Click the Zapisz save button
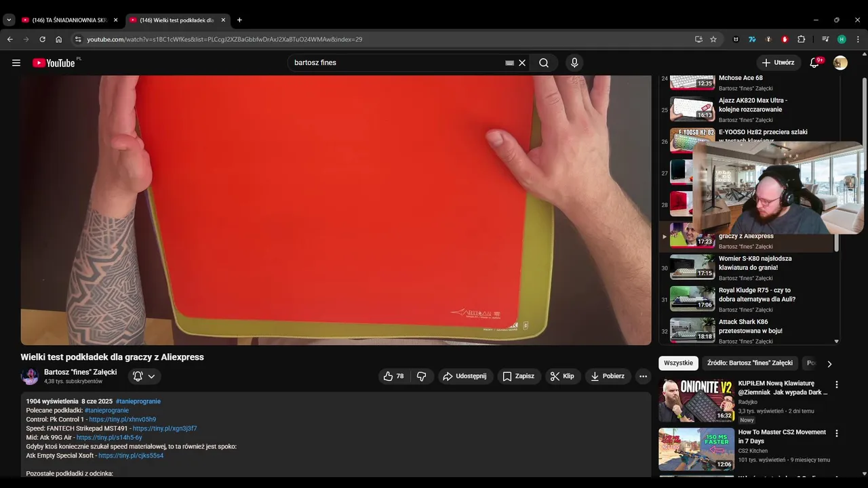Image resolution: width=868 pixels, height=488 pixels. pos(519,376)
